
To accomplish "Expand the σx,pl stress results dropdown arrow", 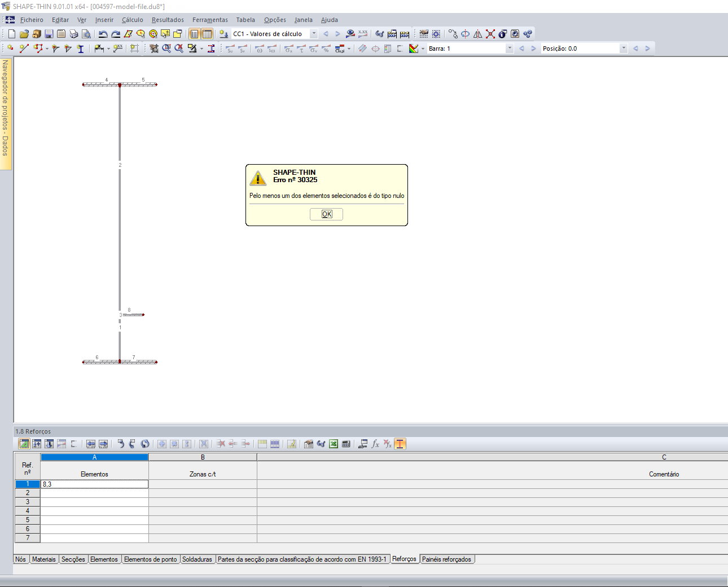I will 349,48.
